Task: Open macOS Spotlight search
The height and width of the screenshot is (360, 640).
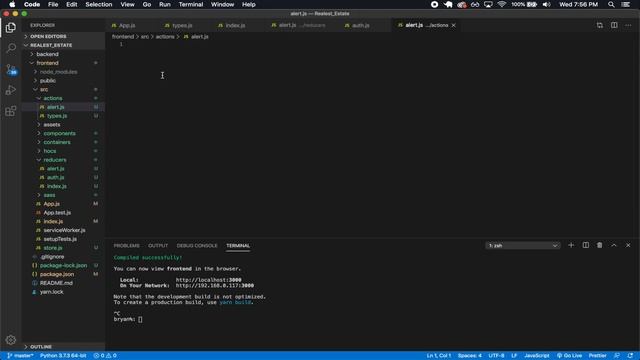Action: (611, 4)
